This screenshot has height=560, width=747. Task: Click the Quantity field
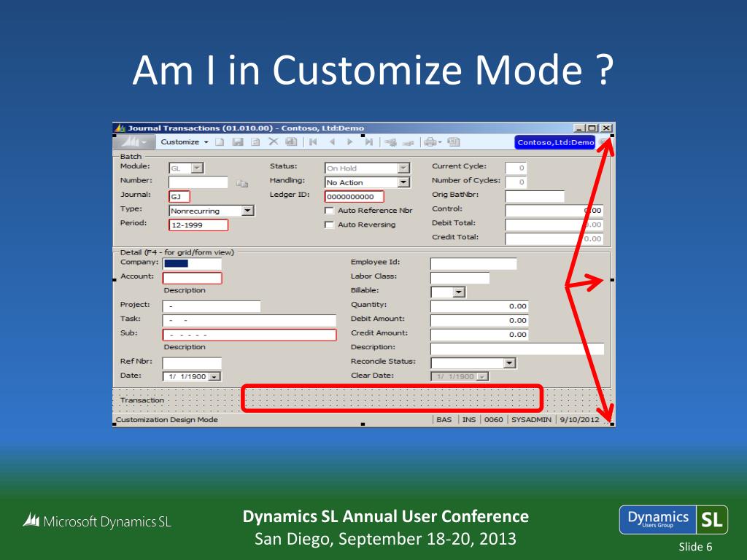point(479,306)
